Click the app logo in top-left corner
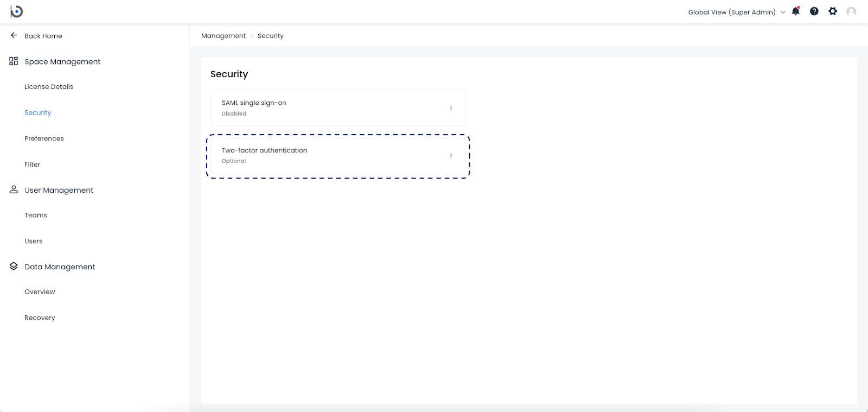This screenshot has height=412, width=868. point(17,11)
